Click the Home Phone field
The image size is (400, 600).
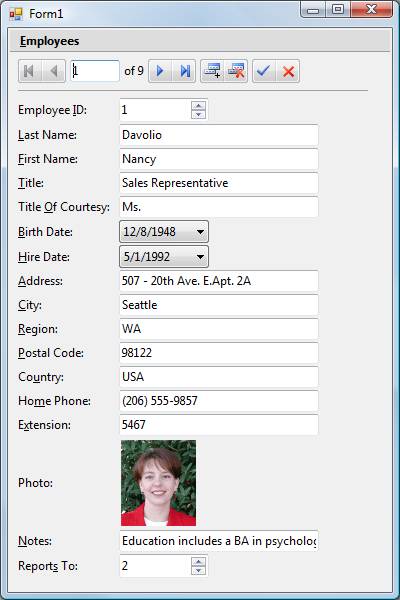click(x=219, y=401)
